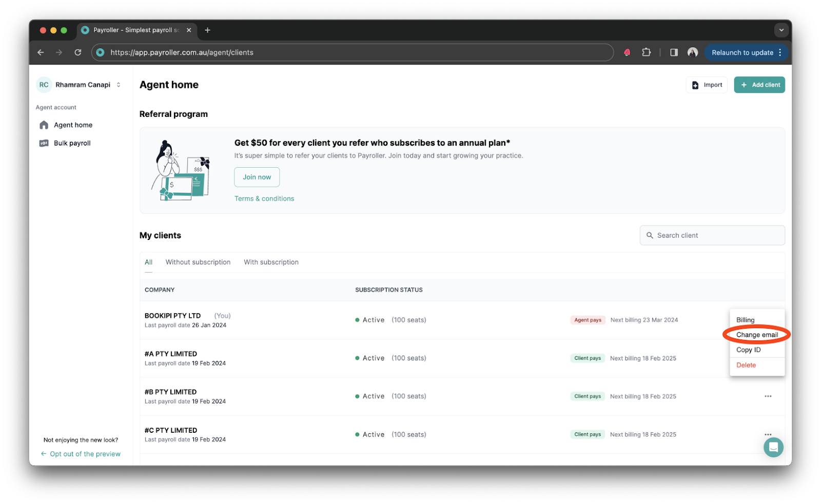
Task: Click the macOS yellow minimize window button
Action: [x=53, y=30]
